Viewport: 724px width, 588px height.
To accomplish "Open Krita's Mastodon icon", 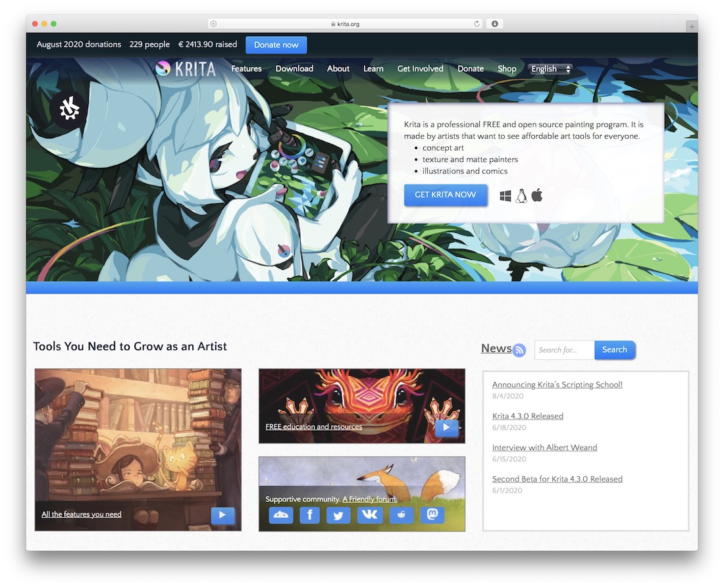I will [432, 514].
